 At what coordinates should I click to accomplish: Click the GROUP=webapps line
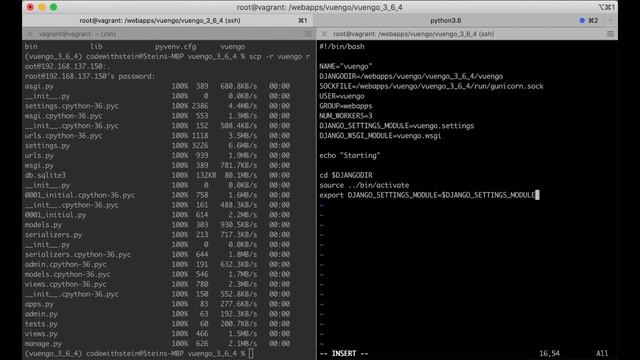(346, 106)
